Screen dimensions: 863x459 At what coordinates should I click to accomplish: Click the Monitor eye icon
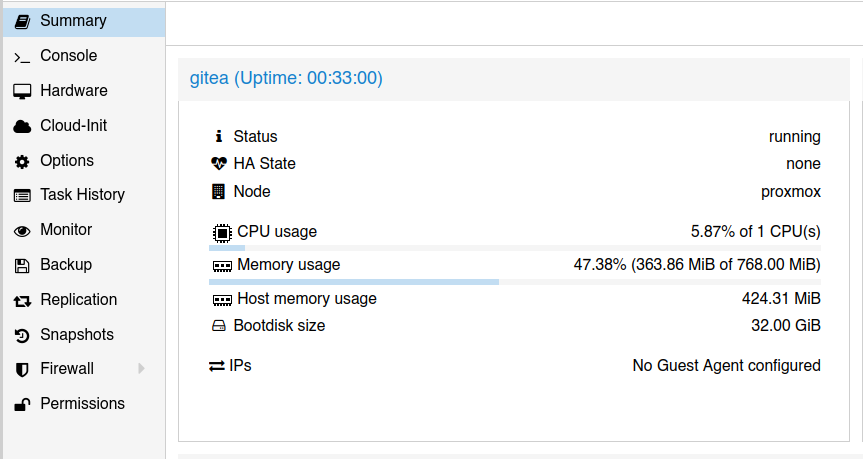pyautogui.click(x=22, y=230)
